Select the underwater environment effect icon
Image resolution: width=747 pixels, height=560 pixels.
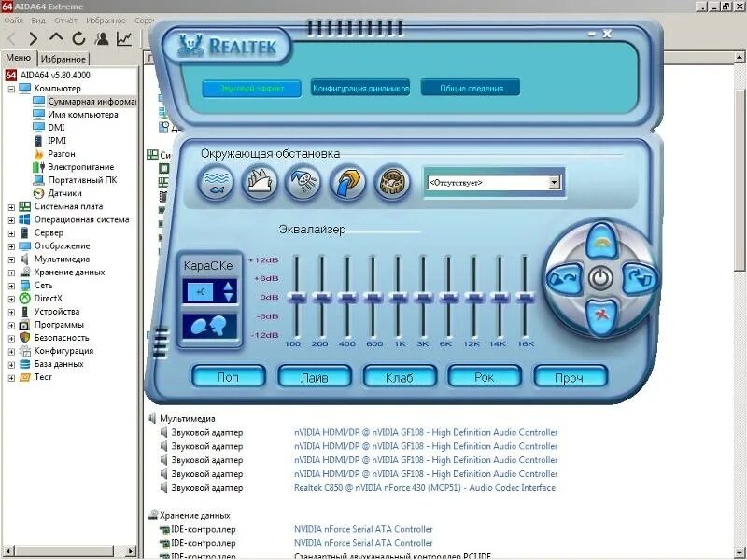[x=216, y=182]
